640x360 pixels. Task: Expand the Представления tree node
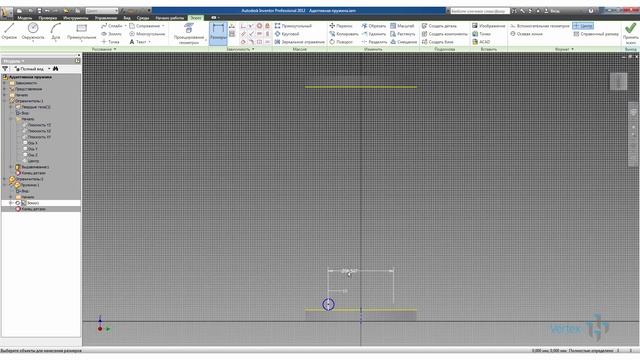tap(5, 89)
